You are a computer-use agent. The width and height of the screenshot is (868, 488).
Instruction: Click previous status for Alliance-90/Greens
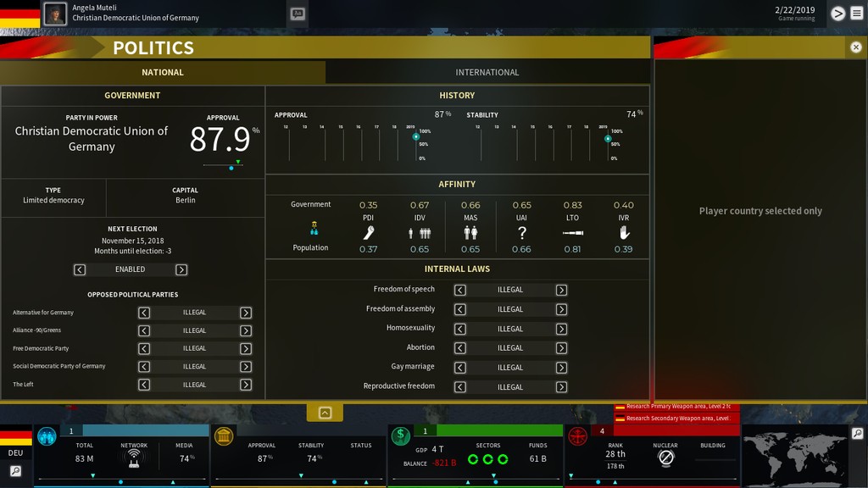click(x=144, y=331)
